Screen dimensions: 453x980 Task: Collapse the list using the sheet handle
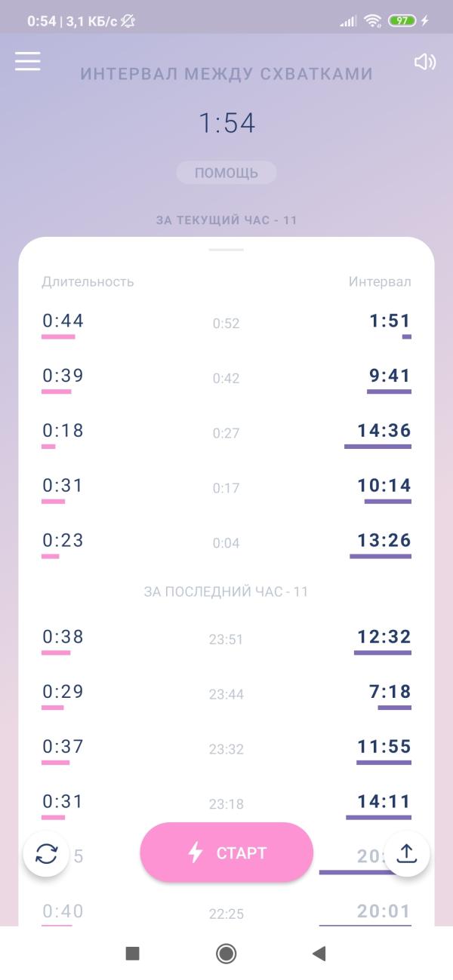point(226,249)
